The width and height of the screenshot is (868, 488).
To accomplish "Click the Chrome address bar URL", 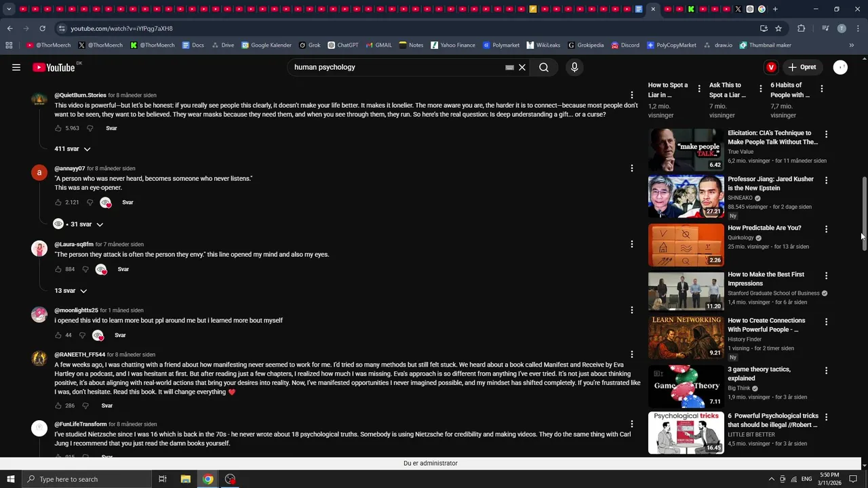I will pos(121,28).
